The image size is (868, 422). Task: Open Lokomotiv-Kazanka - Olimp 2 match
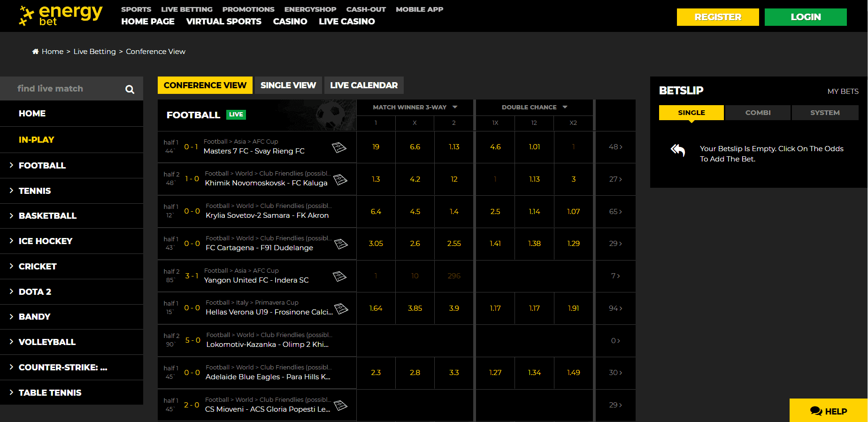(268, 345)
